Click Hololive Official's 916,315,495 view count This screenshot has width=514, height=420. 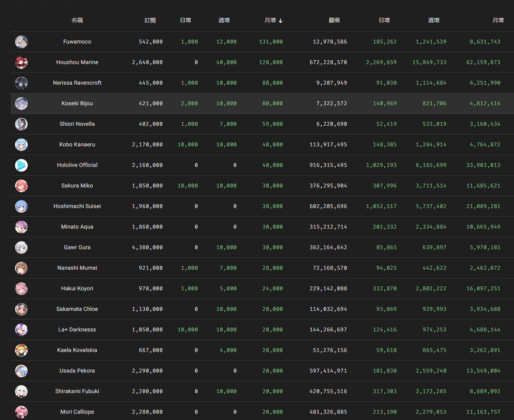[x=328, y=165]
